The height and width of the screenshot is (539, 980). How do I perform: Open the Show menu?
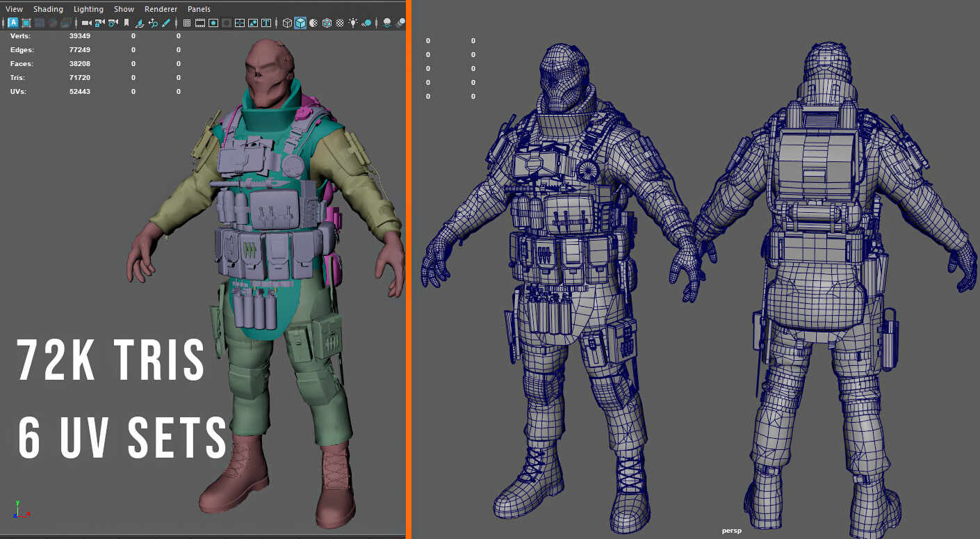point(124,9)
